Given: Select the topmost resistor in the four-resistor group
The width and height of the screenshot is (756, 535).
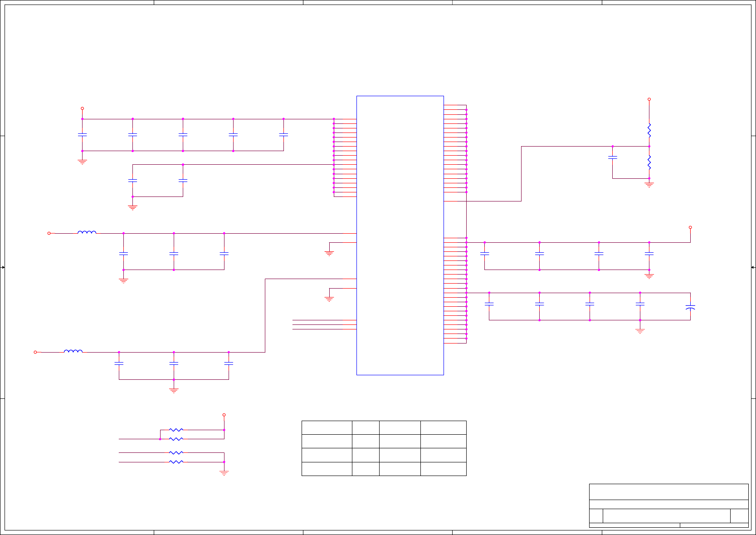Looking at the screenshot, I should coord(176,430).
